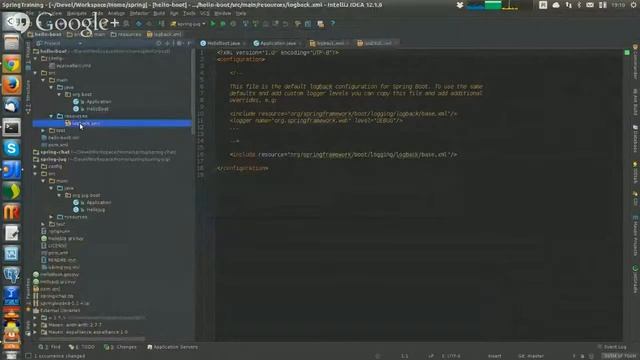Image resolution: width=640 pixels, height=360 pixels.
Task: Expand the Maven: antlr:antlr:2.7.7 library
Action: [36, 325]
